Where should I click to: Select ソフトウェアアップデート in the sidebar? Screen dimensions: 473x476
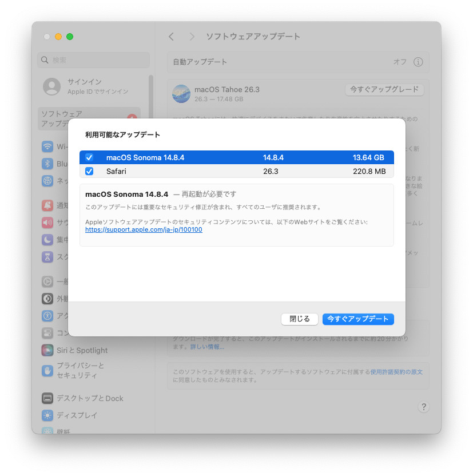pos(80,118)
